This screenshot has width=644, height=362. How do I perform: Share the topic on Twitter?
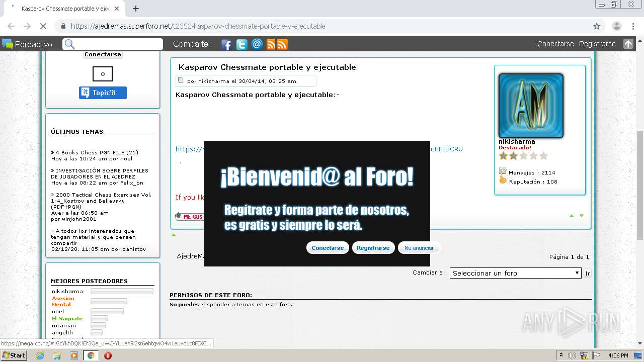(242, 44)
